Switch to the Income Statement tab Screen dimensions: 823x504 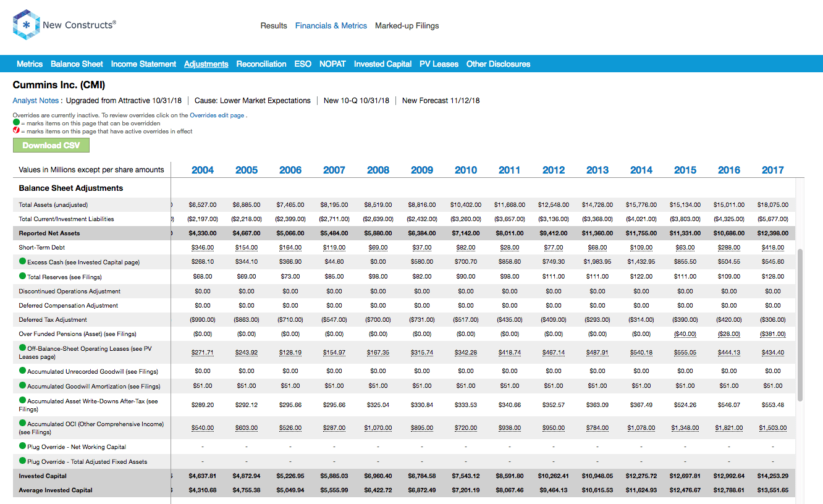143,64
